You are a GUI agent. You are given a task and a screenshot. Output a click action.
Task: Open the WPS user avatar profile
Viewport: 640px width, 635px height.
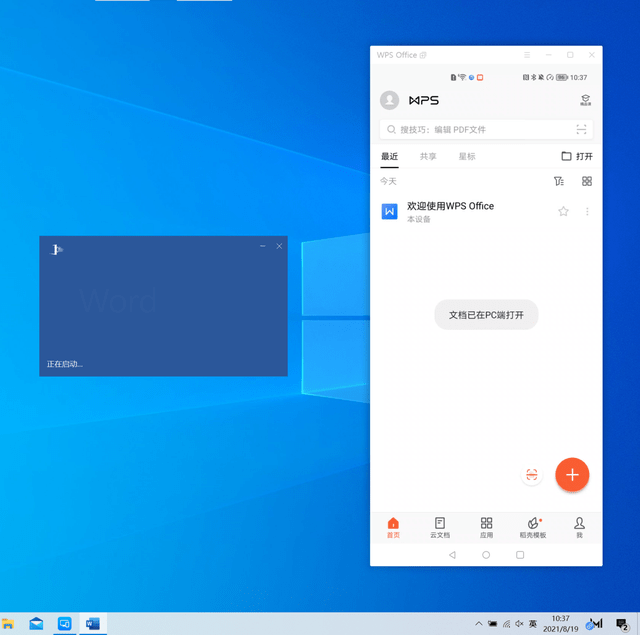tap(389, 100)
